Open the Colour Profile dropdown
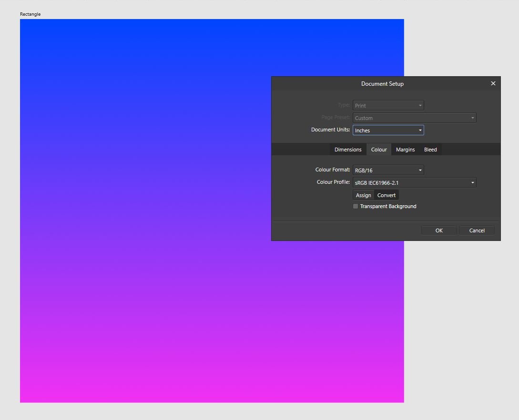519x420 pixels. point(415,182)
